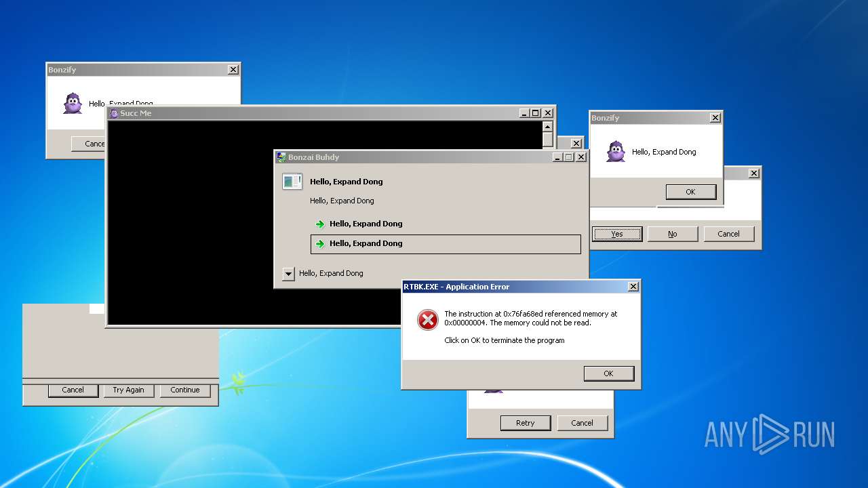Click the Bonzai Buhdy title bar icon
This screenshot has height=488, width=868.
[281, 157]
